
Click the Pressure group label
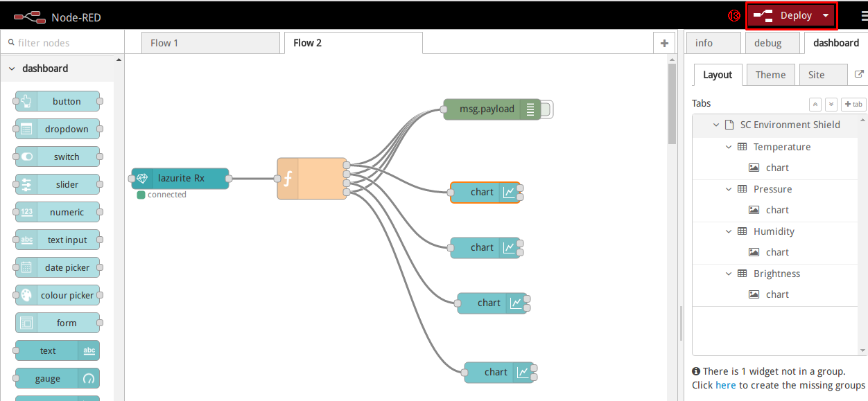[x=772, y=189]
